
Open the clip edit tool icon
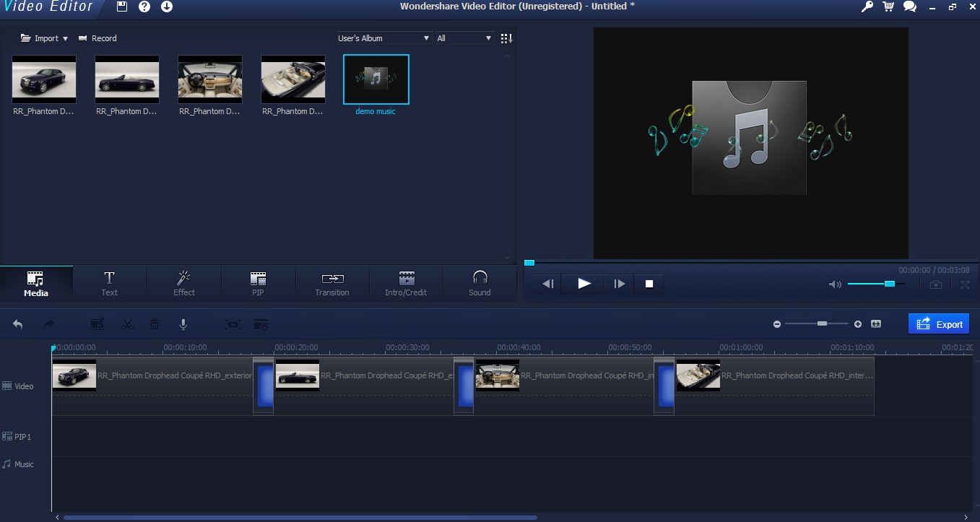[97, 325]
